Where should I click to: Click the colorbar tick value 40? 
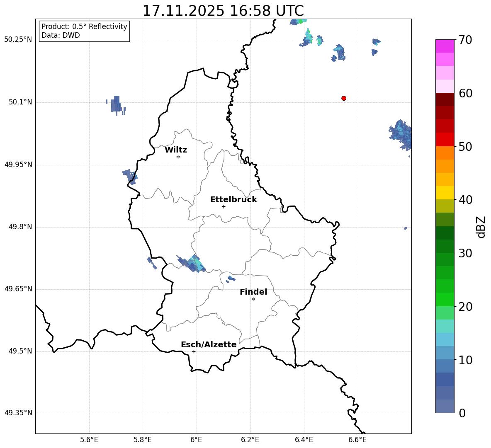(465, 200)
